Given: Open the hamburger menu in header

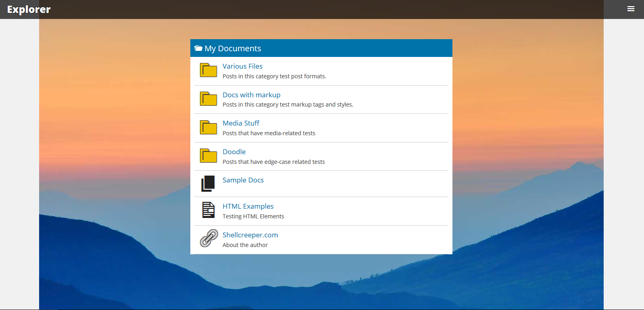Looking at the screenshot, I should coord(631,9).
